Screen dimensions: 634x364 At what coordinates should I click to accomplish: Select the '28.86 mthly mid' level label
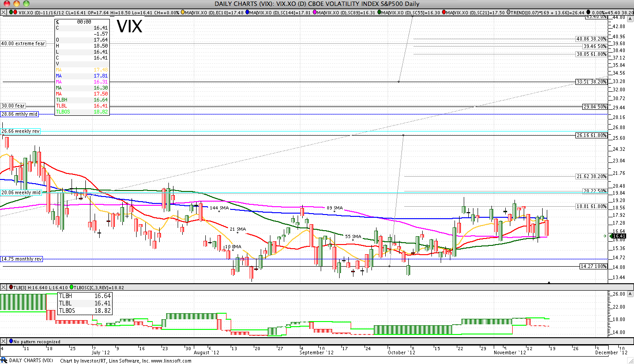(x=20, y=113)
